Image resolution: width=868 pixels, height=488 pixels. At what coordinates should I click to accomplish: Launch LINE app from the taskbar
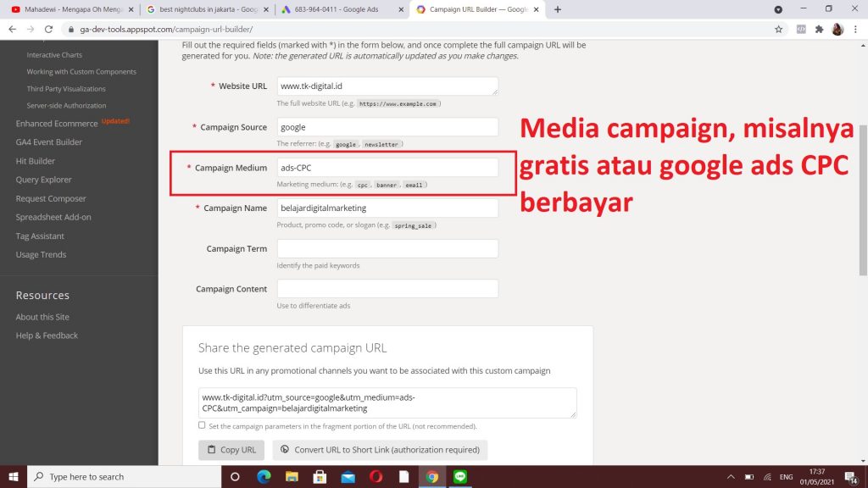pyautogui.click(x=460, y=476)
